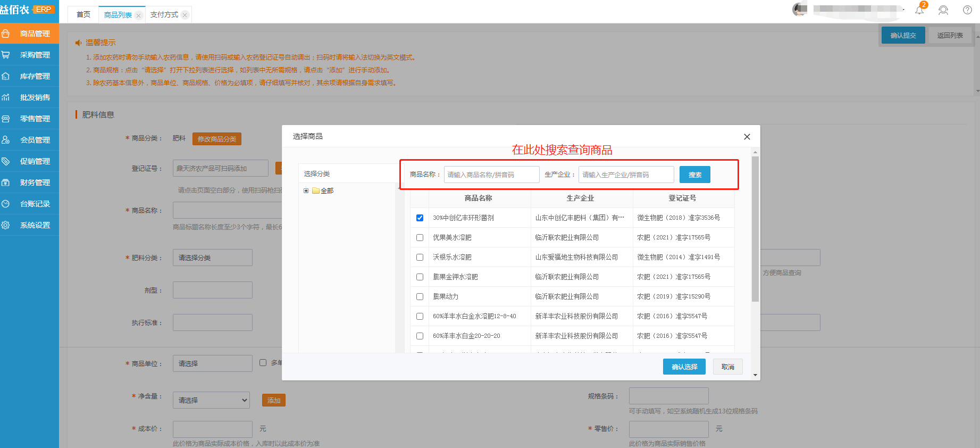This screenshot has height=448, width=980.
Task: Check the 优果美水溶肥 row checkbox
Action: (x=420, y=237)
